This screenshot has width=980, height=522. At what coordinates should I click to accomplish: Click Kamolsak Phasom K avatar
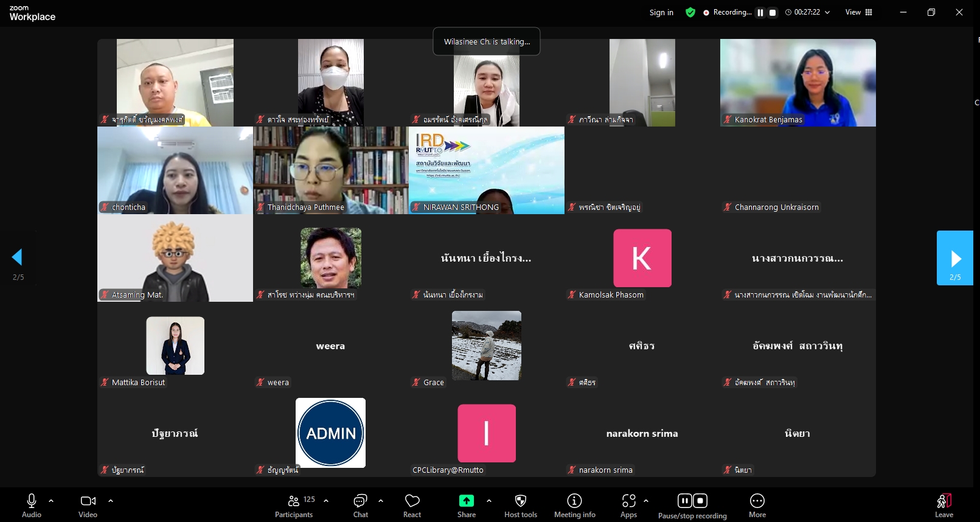click(642, 258)
